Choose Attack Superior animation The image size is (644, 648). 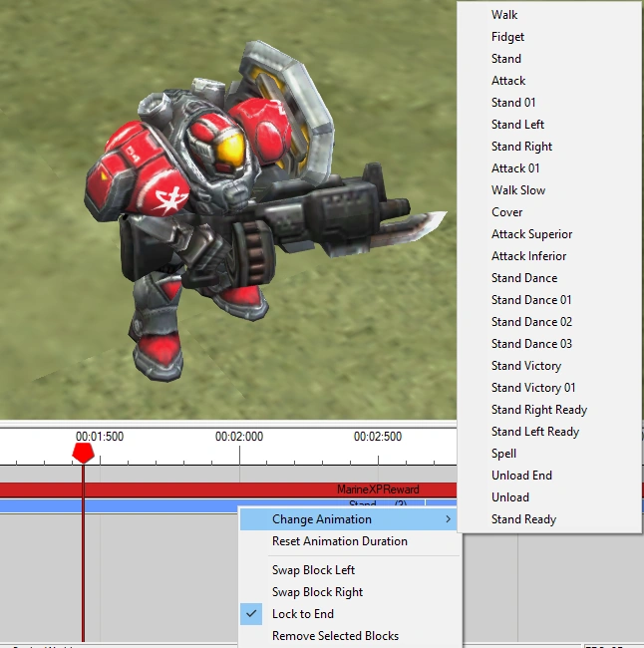point(549,234)
